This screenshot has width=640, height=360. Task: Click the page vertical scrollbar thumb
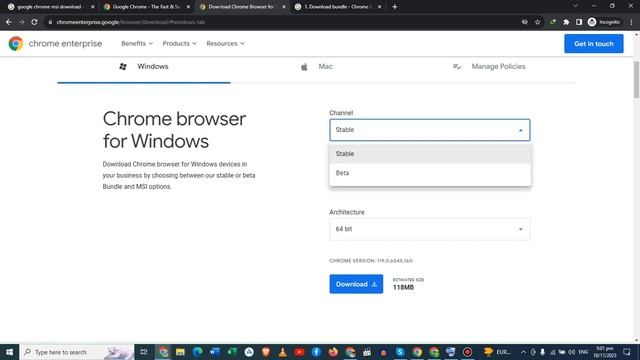pos(636,80)
